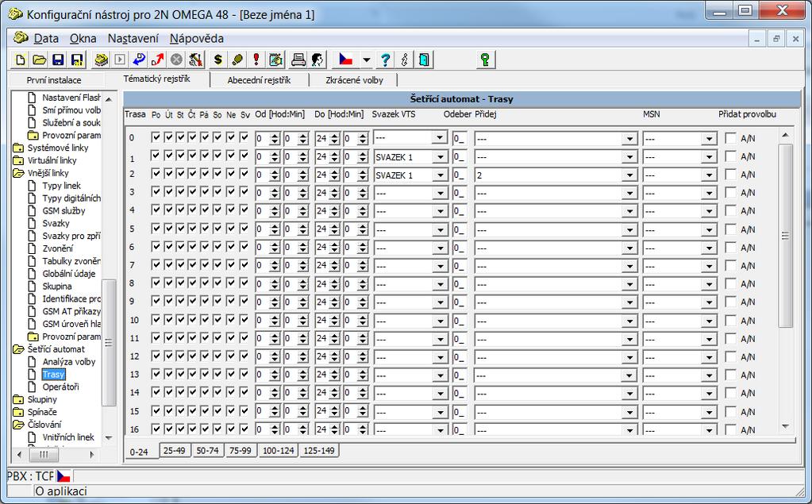Click the Czech flag in status bar
The image size is (812, 504).
pos(63,475)
